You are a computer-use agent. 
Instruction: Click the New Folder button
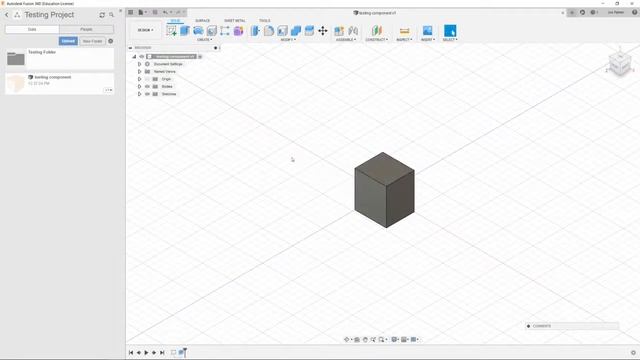(92, 41)
